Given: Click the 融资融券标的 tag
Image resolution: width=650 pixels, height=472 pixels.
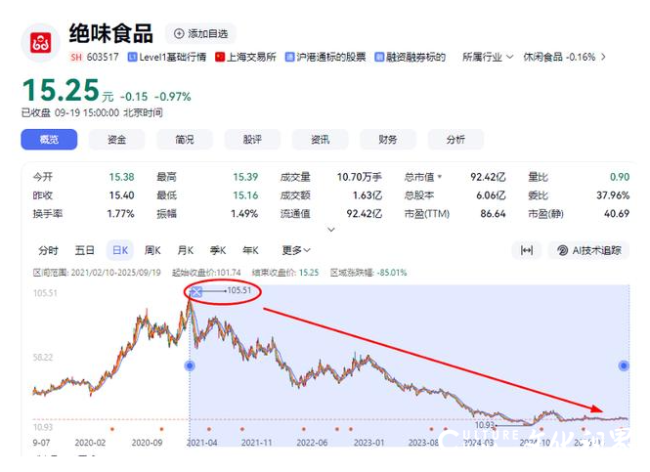Looking at the screenshot, I should click(x=379, y=57).
